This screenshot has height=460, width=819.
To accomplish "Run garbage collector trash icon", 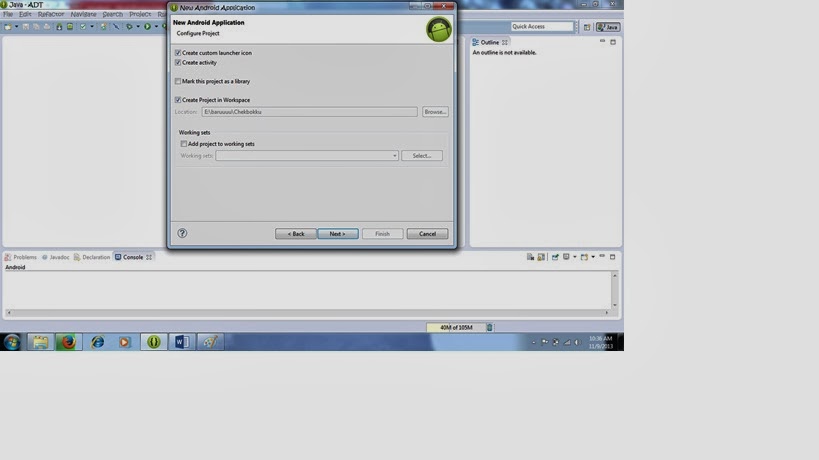I will point(489,327).
